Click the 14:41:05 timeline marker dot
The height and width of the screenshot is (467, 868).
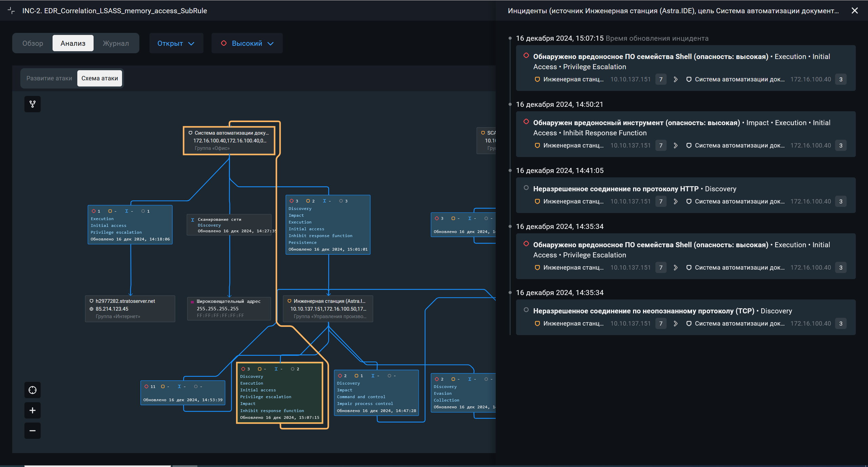click(510, 171)
